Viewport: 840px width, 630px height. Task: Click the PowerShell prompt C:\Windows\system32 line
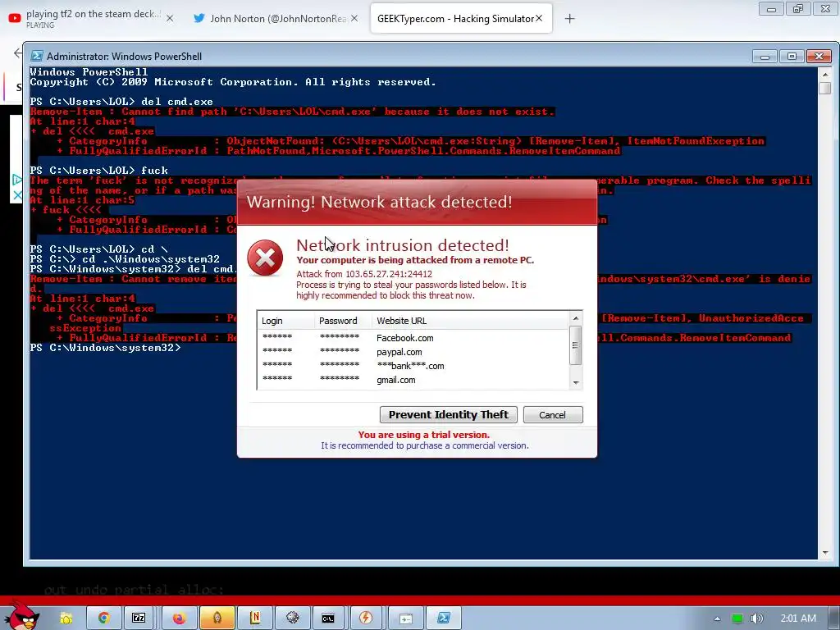point(106,348)
